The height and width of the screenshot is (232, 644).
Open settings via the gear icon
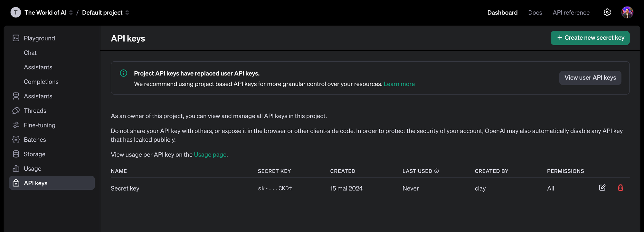607,13
